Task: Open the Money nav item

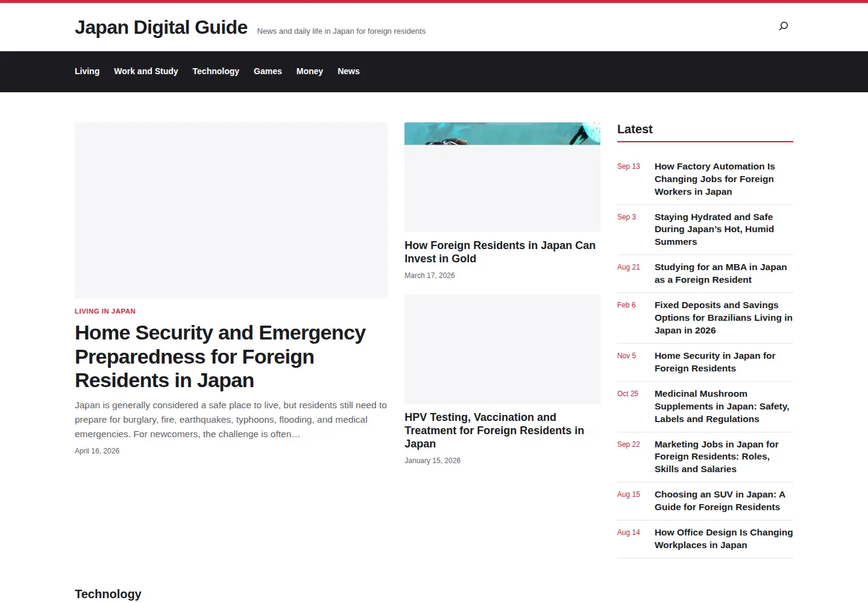Action: [x=310, y=71]
